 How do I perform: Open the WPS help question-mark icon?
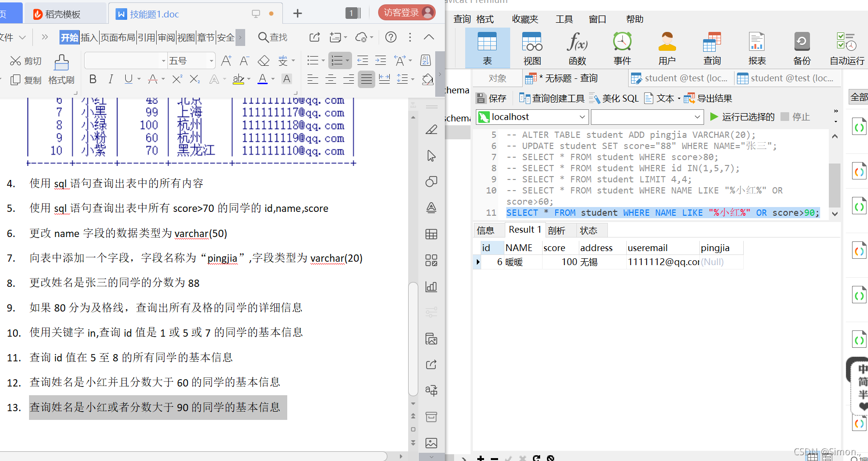pyautogui.click(x=391, y=37)
